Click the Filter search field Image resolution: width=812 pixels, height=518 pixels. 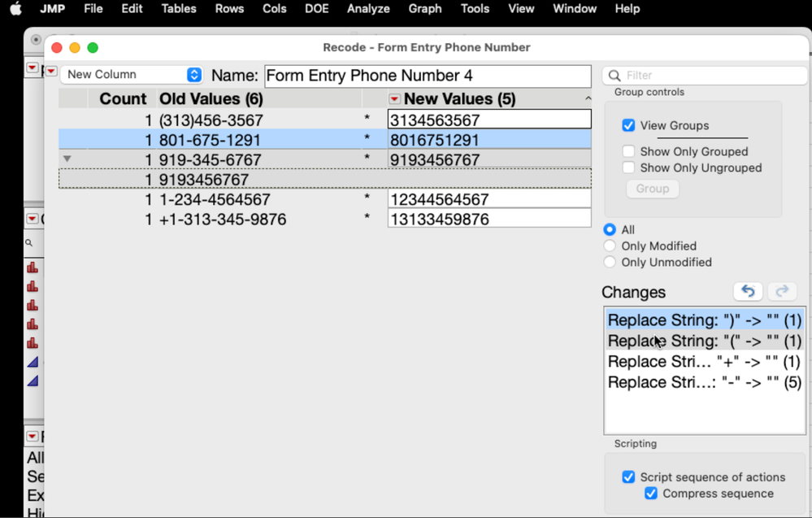[705, 75]
